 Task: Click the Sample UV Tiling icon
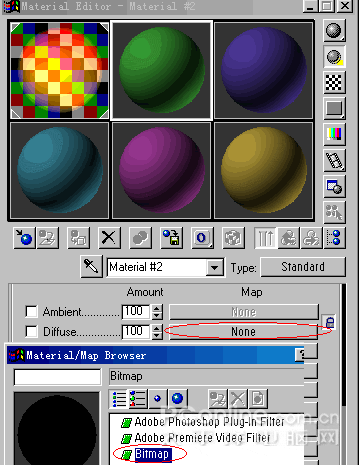tap(334, 108)
